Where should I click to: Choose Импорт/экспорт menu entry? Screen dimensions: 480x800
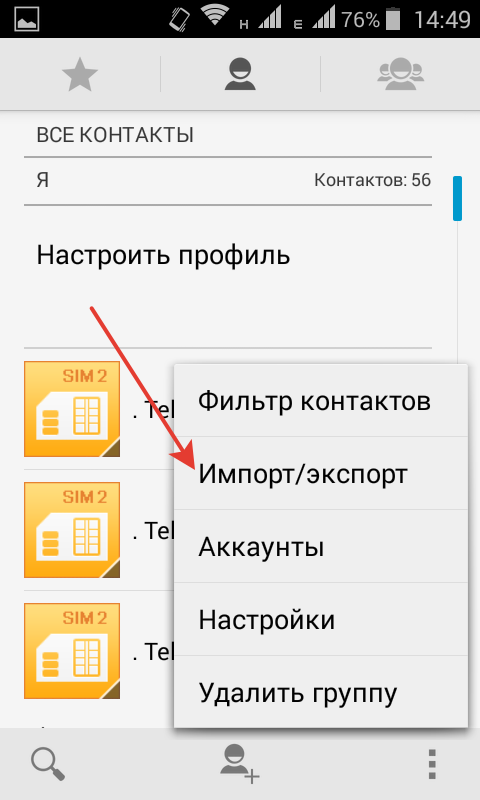coord(321,473)
